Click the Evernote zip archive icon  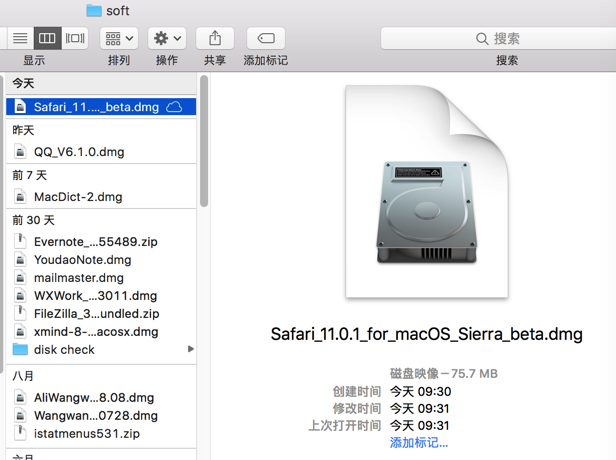pos(20,241)
